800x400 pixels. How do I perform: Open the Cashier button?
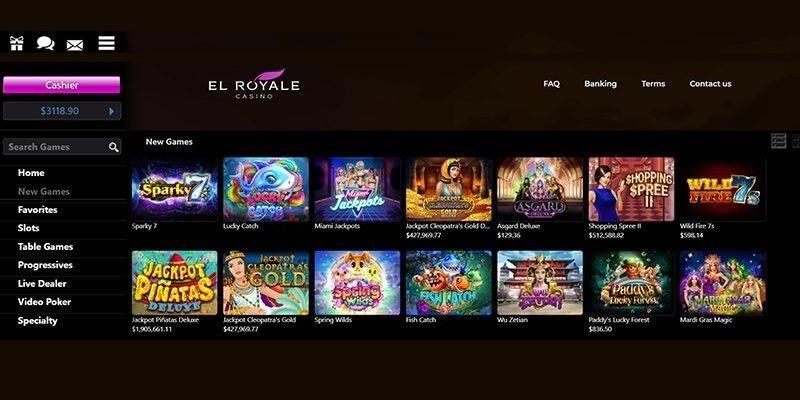click(x=62, y=85)
